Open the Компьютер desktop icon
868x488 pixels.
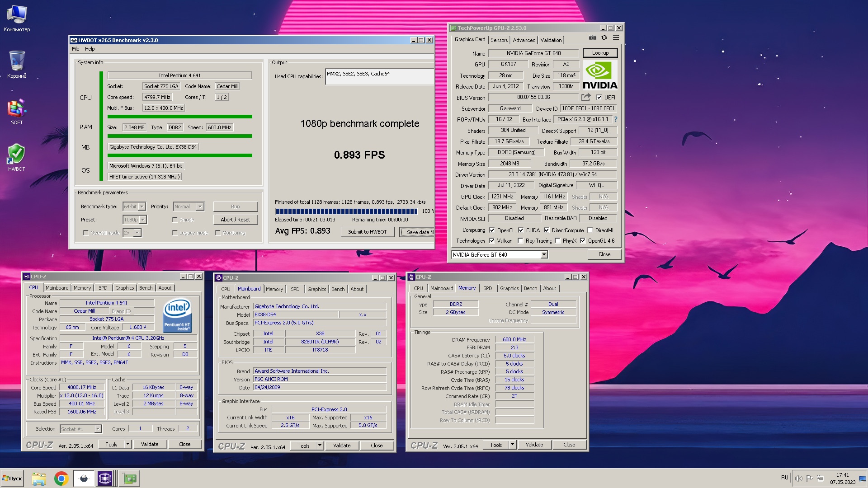click(x=17, y=19)
